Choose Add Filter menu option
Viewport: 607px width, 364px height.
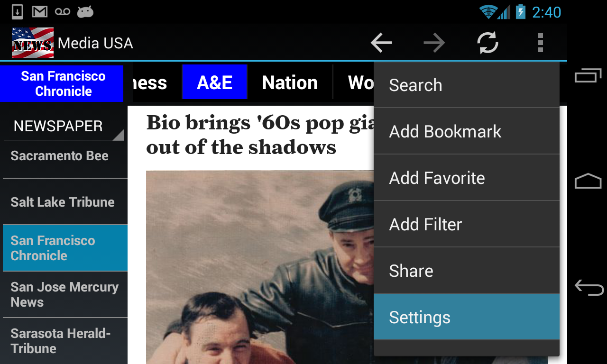(x=467, y=224)
